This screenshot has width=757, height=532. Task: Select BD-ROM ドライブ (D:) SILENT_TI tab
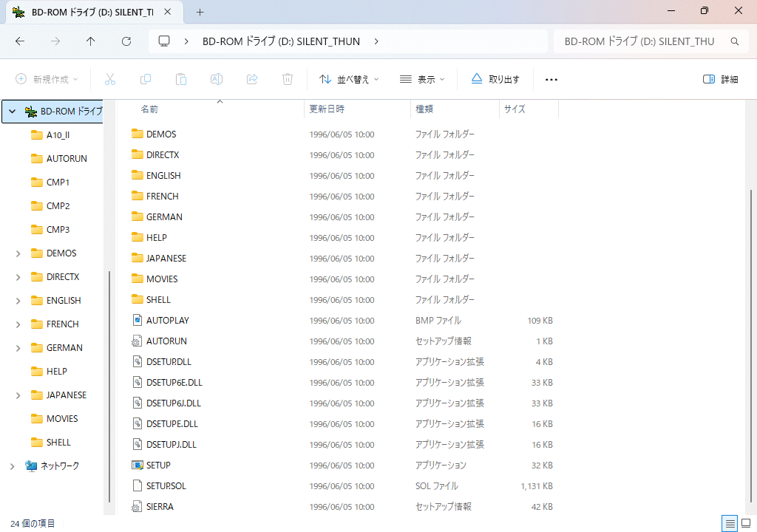coord(94,12)
